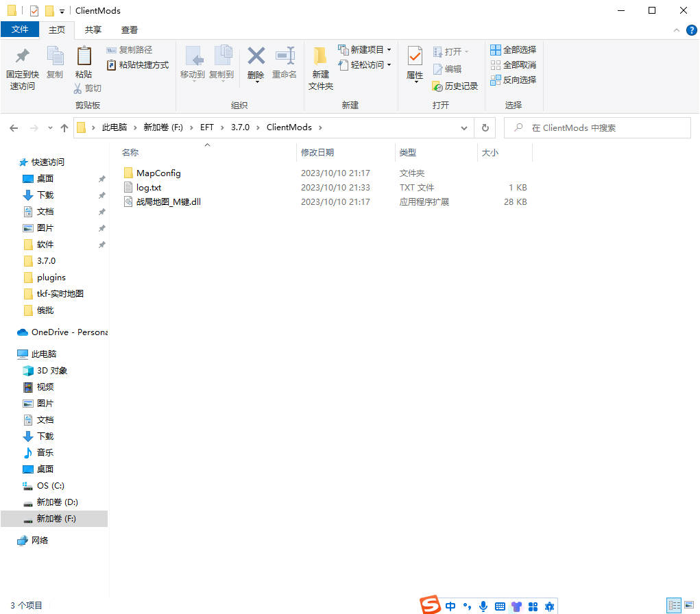
Task: Click EFT in the address breadcrumb
Action: coord(207,127)
